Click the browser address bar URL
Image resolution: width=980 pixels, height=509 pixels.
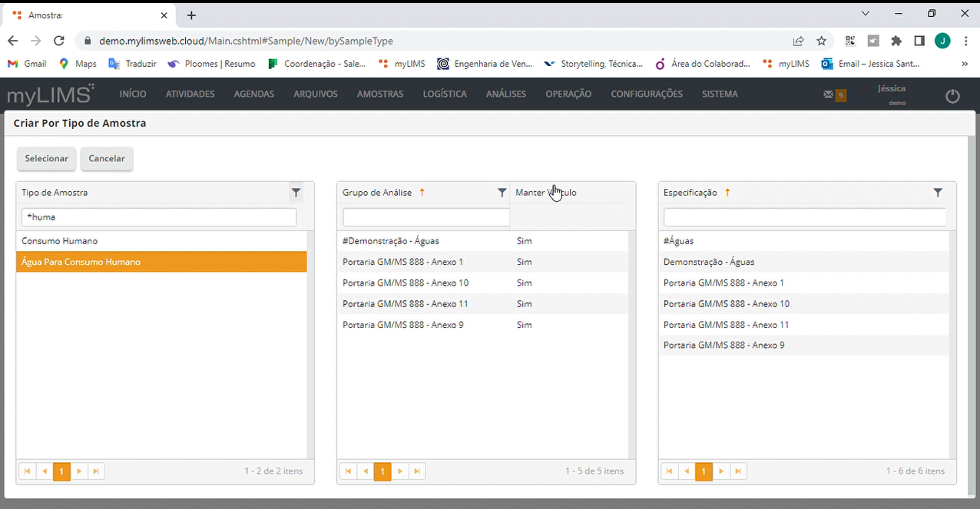pos(246,41)
